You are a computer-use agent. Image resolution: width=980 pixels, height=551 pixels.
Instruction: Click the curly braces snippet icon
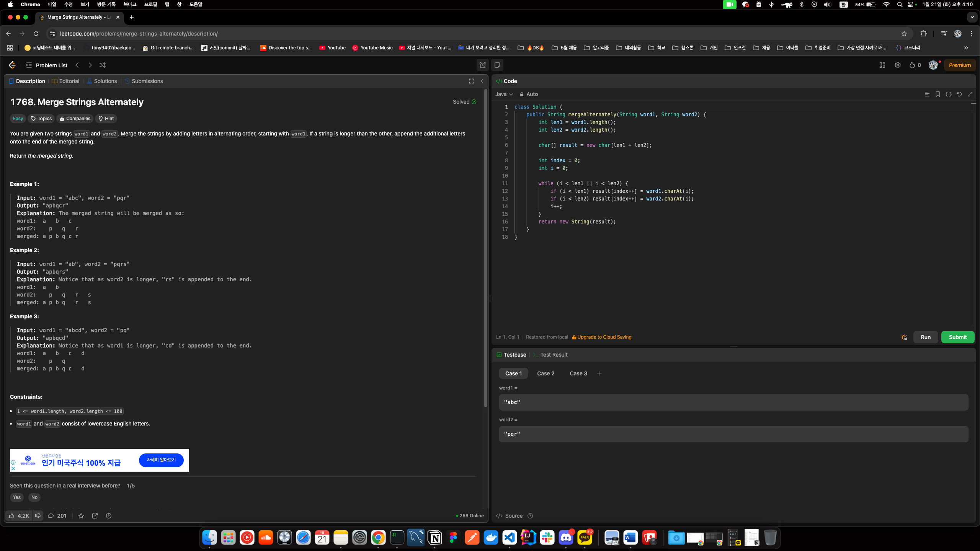[x=948, y=94]
